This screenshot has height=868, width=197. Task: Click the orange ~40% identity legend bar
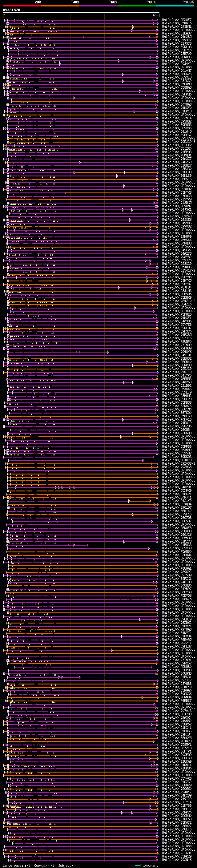(x=60, y=6)
